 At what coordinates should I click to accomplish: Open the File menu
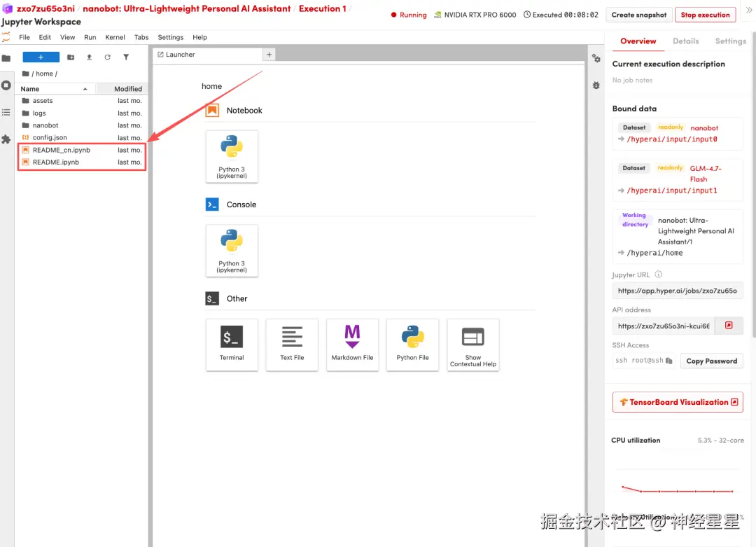point(24,37)
